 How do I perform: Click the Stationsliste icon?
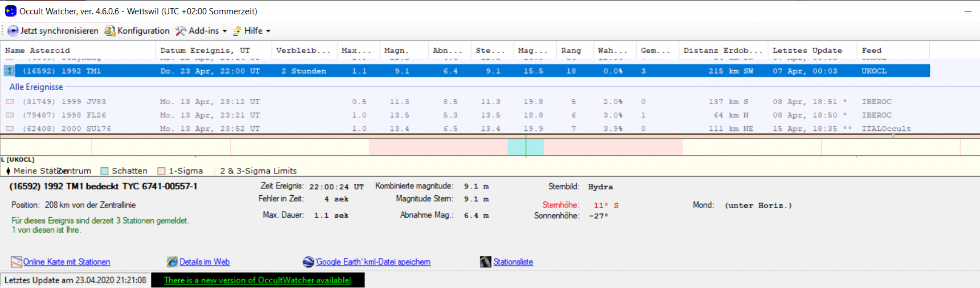[x=485, y=262]
